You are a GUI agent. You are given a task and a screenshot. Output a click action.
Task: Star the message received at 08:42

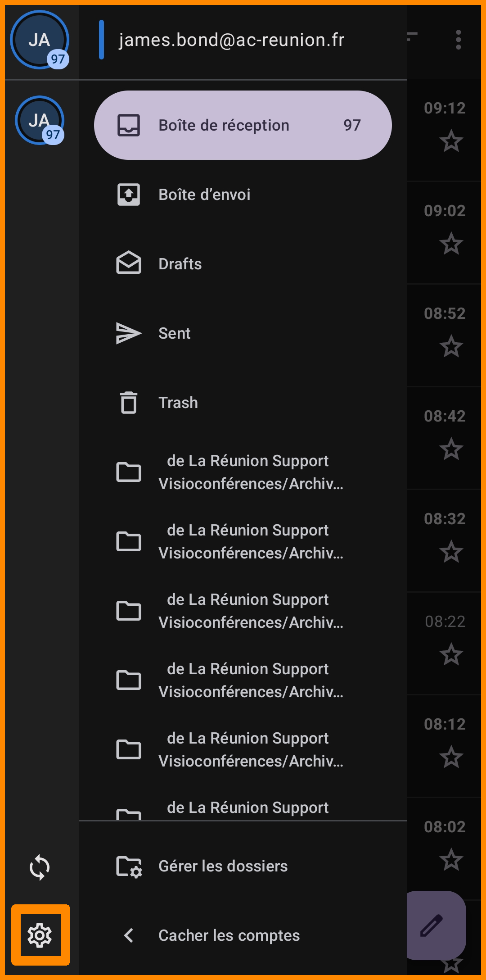point(451,449)
